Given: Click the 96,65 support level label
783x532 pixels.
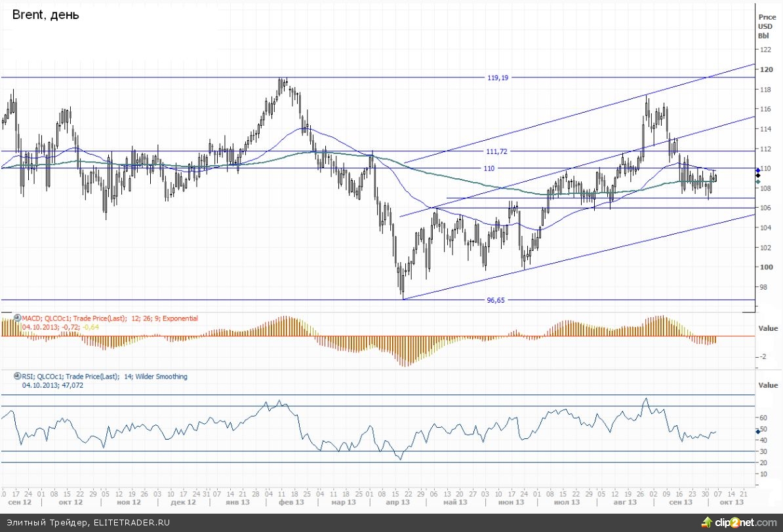Looking at the screenshot, I should (x=498, y=300).
